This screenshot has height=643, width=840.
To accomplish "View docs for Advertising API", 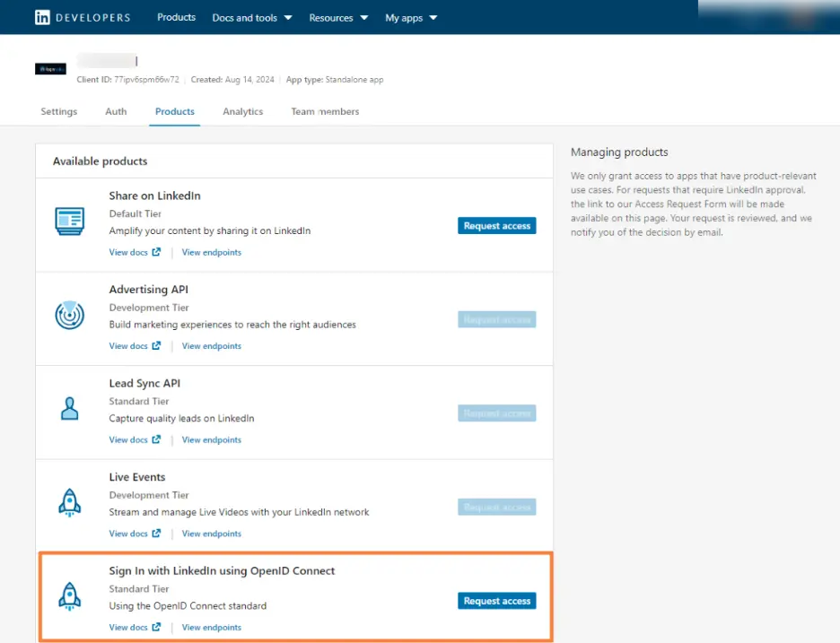I will point(135,346).
